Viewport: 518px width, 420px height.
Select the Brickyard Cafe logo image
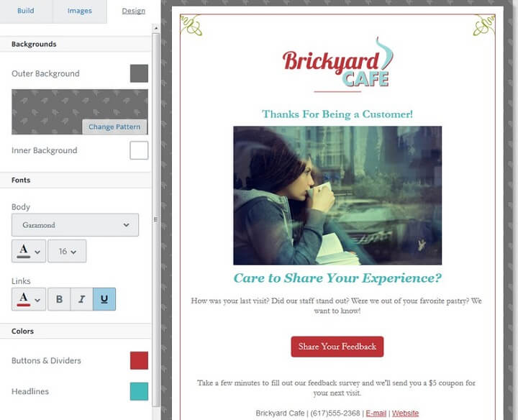coord(337,63)
